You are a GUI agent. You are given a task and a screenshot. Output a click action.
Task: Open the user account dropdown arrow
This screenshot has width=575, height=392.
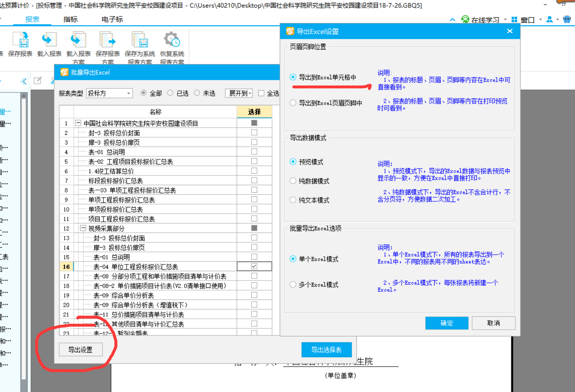point(558,19)
